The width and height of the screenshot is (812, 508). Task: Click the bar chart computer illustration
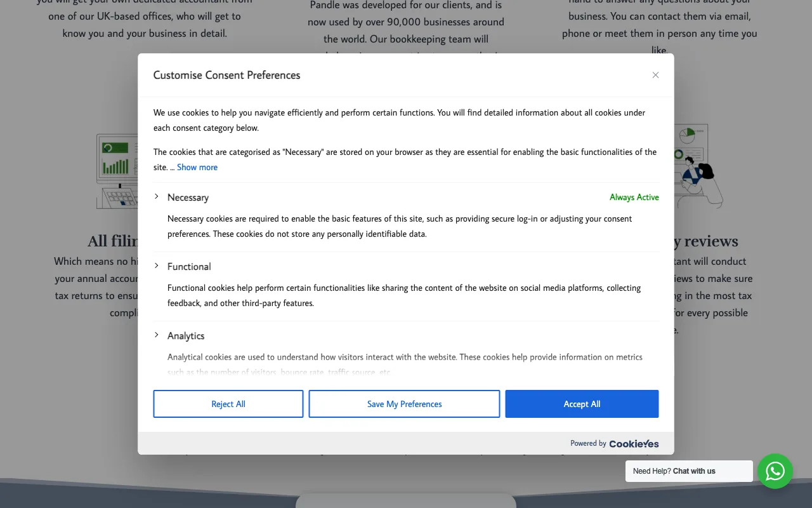point(117,171)
